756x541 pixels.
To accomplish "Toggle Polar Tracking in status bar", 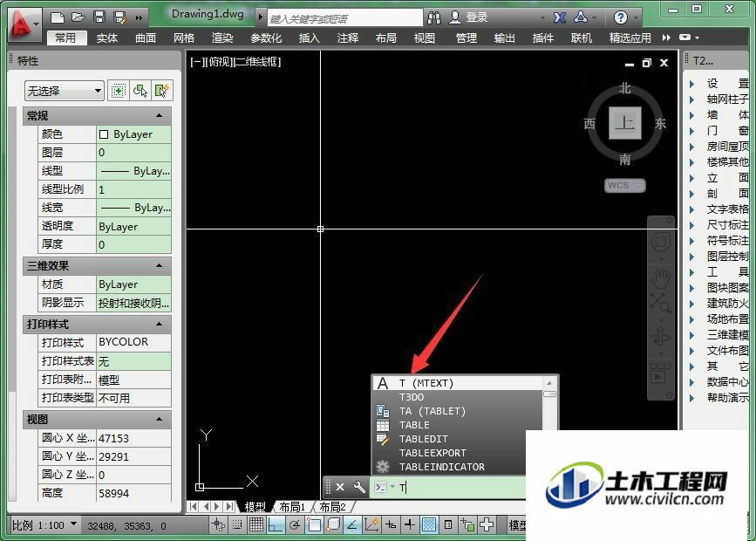I will pyautogui.click(x=295, y=524).
